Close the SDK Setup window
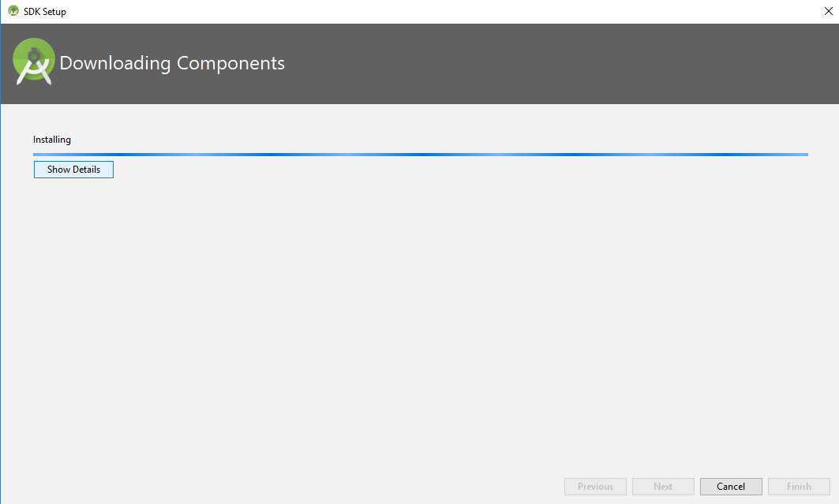Image resolution: width=839 pixels, height=504 pixels. coord(828,12)
